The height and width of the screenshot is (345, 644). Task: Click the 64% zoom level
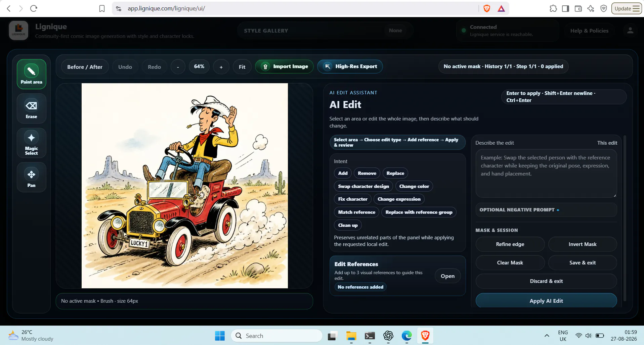pyautogui.click(x=199, y=66)
